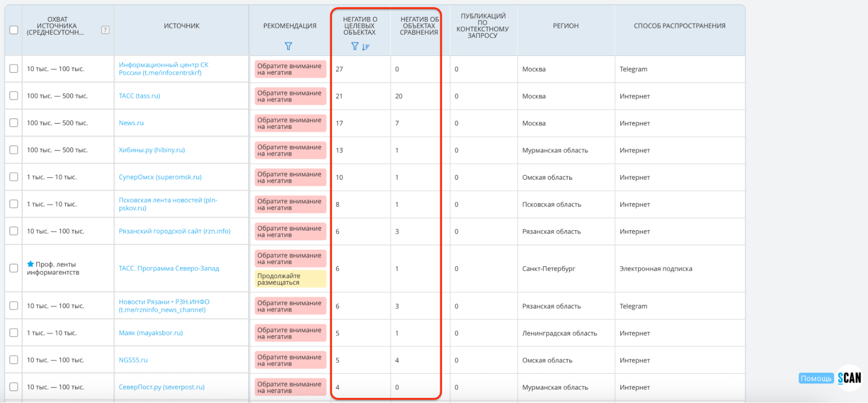Screen dimensions: 868x403
Task: Click negative tag in News.ru row
Action: pyautogui.click(x=290, y=123)
